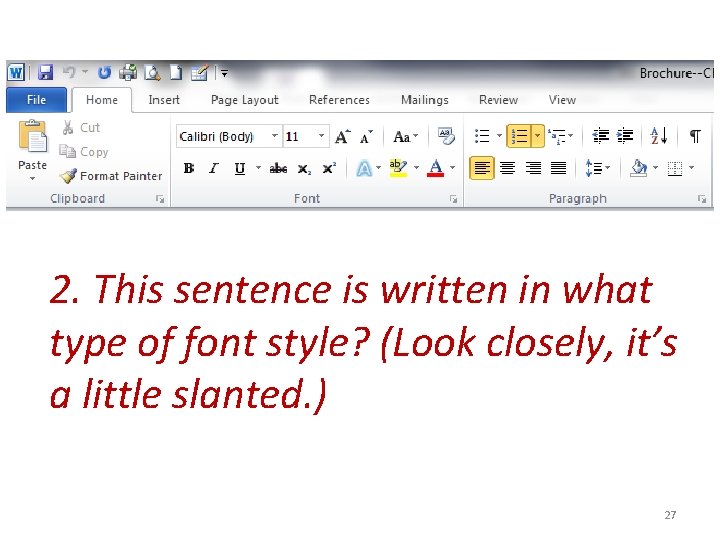720x540 pixels.
Task: Click the Calibri (Body) font name box
Action: pos(223,136)
